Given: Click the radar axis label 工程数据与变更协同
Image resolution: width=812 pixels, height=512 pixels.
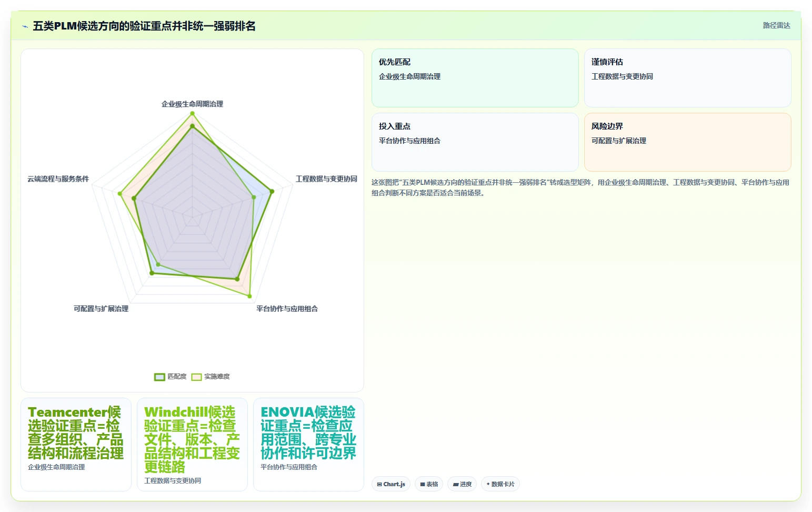Looking at the screenshot, I should click(326, 179).
